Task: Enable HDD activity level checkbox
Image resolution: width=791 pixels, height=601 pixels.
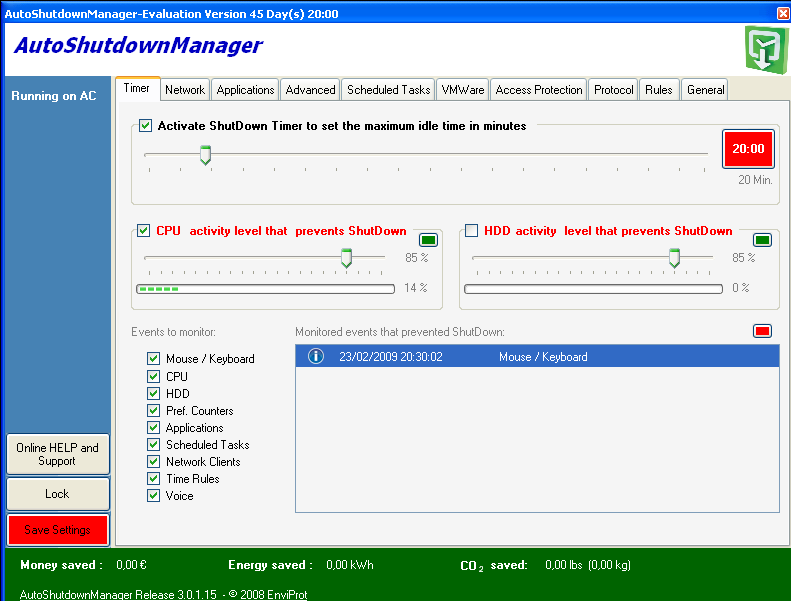Action: click(472, 231)
